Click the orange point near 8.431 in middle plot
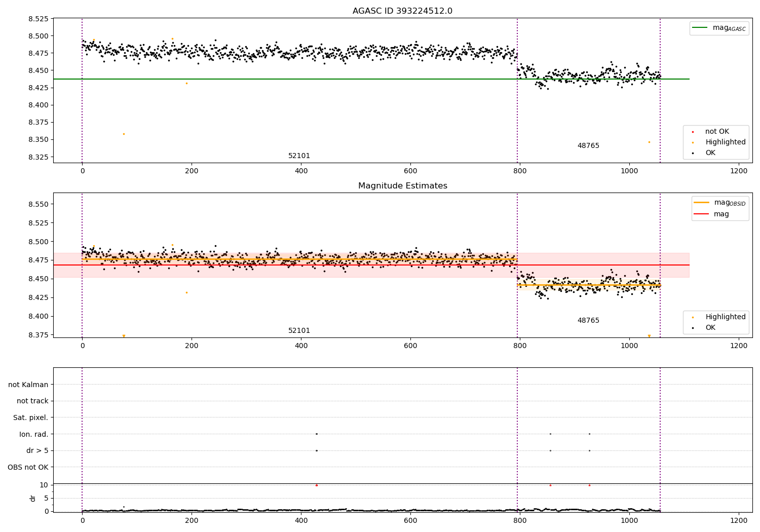This screenshot has width=760, height=532. (x=186, y=292)
